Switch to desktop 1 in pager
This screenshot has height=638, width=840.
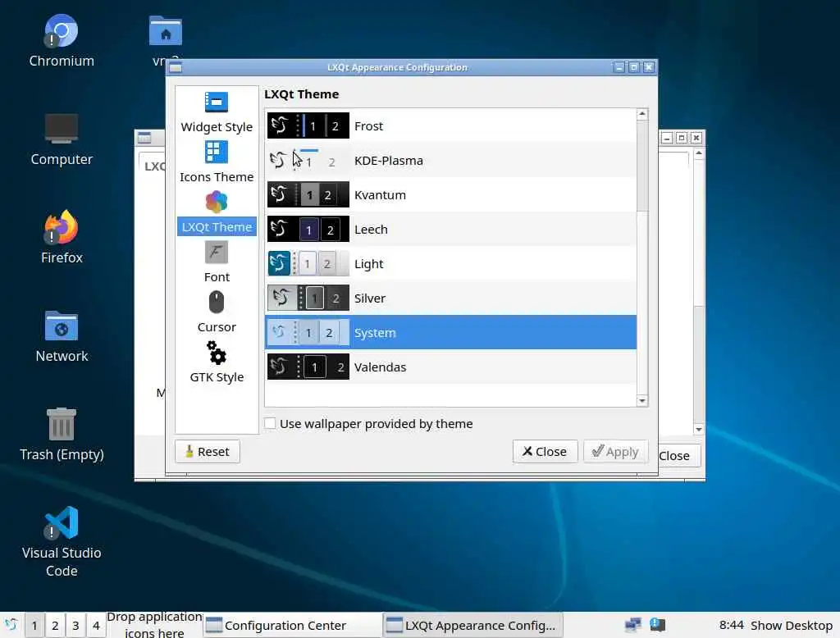coord(34,625)
